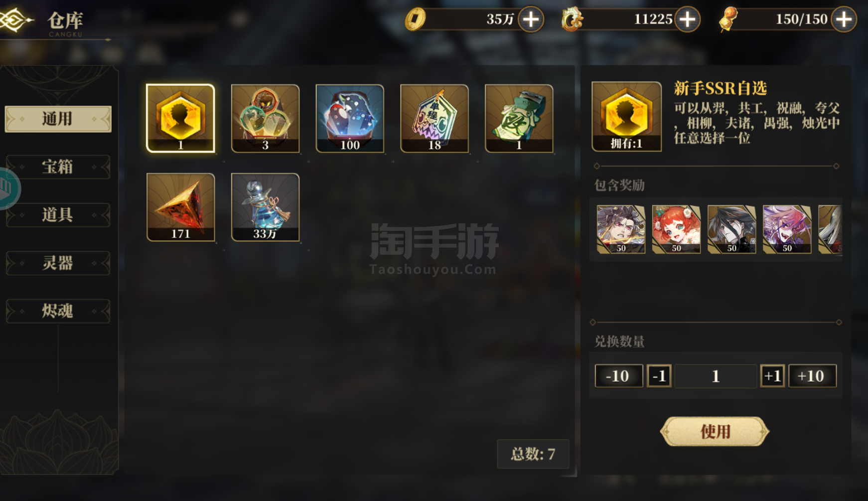This screenshot has height=501, width=868.
Task: Select the green jade scroll item
Action: click(x=519, y=118)
